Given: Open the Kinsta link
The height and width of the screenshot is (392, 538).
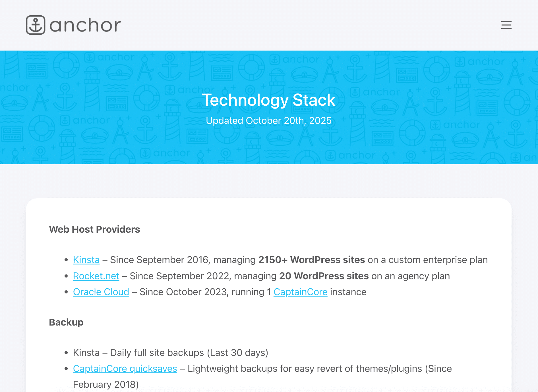Looking at the screenshot, I should coord(86,260).
